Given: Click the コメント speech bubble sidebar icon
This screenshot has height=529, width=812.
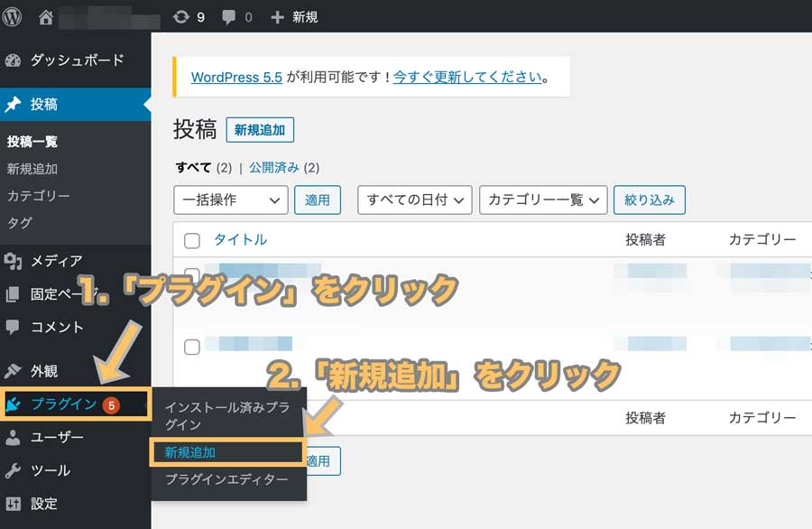Looking at the screenshot, I should pyautogui.click(x=13, y=327).
